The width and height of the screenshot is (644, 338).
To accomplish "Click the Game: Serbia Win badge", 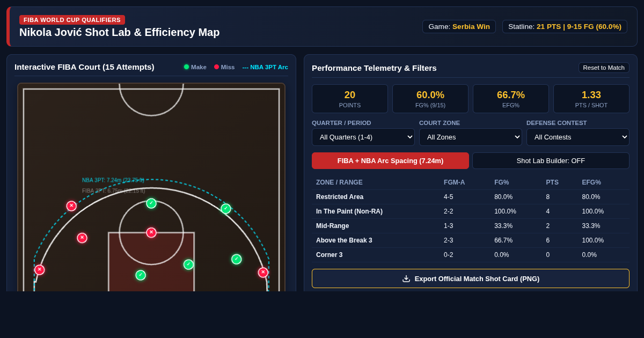I will click(x=459, y=26).
